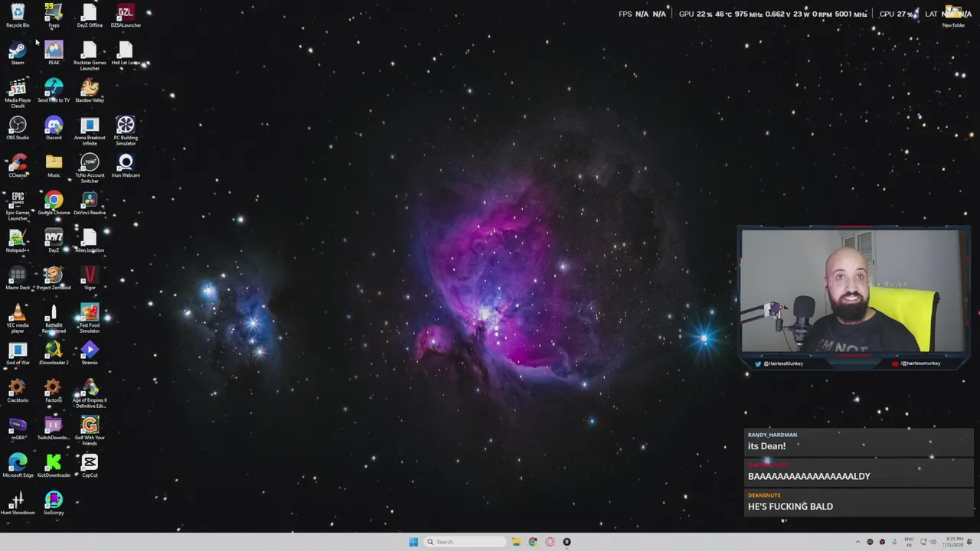Launch mGBA emulator icon
This screenshot has height=551, width=980.
tap(18, 428)
